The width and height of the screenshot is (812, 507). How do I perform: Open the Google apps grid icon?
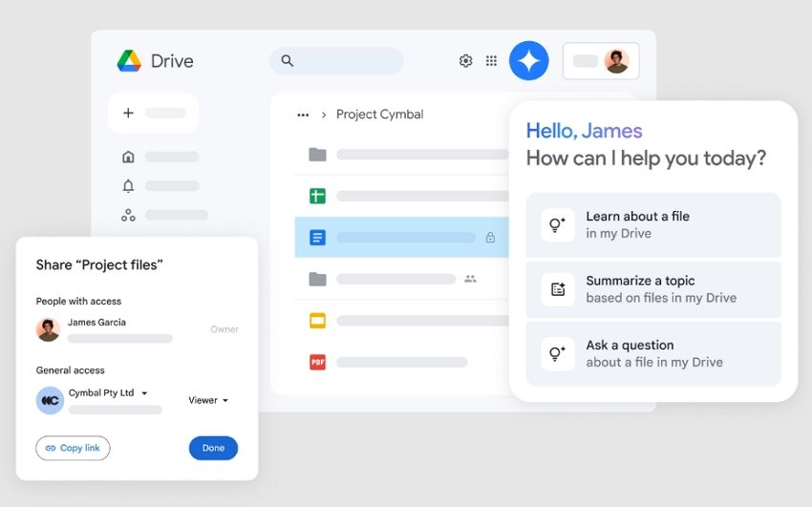click(x=491, y=61)
